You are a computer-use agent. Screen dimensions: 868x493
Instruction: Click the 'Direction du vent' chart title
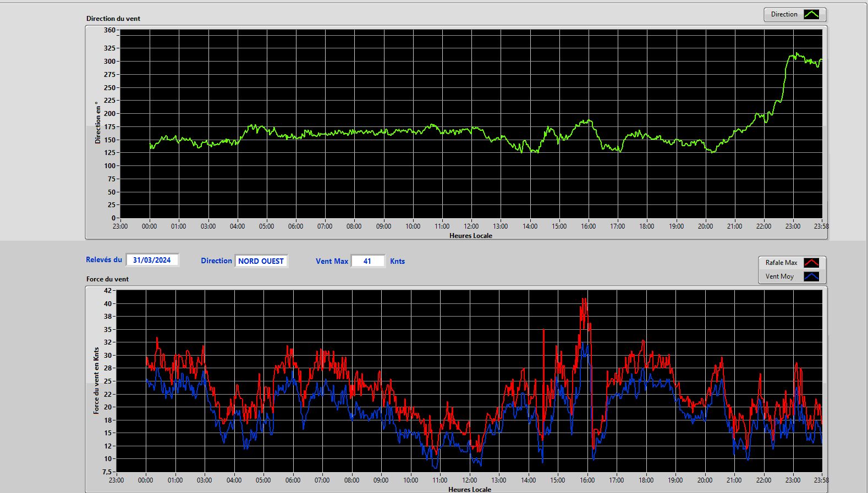pos(113,18)
